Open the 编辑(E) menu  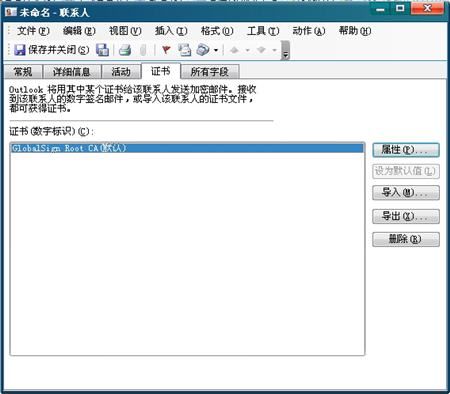coord(79,31)
